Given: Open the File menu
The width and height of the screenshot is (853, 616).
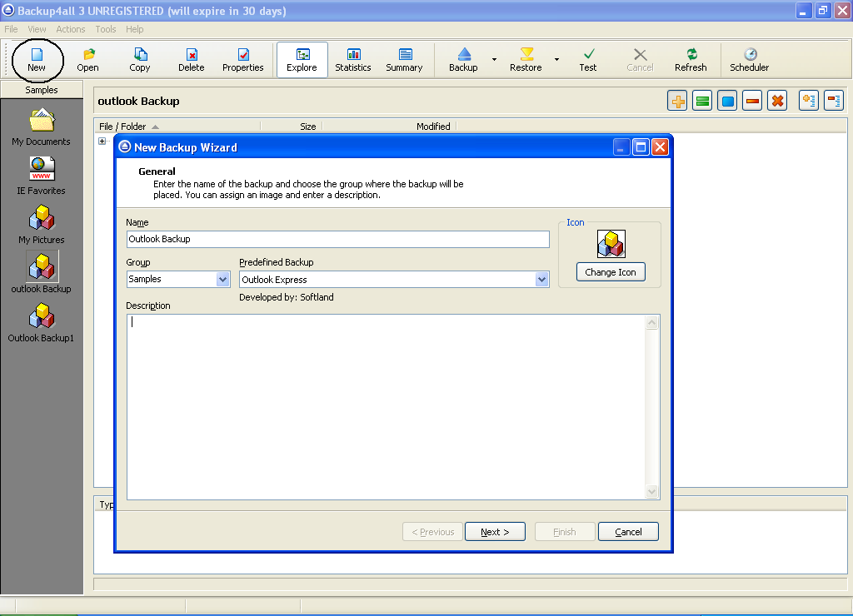Looking at the screenshot, I should pyautogui.click(x=11, y=29).
